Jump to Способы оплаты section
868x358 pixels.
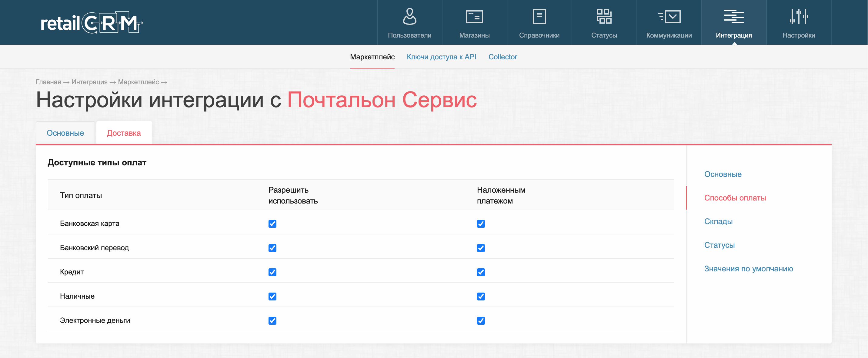(x=735, y=198)
